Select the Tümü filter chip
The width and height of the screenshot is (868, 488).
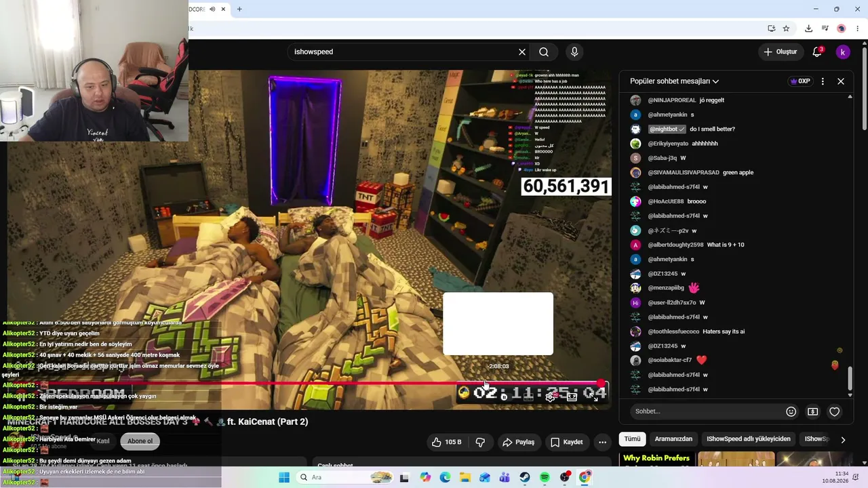pos(632,439)
